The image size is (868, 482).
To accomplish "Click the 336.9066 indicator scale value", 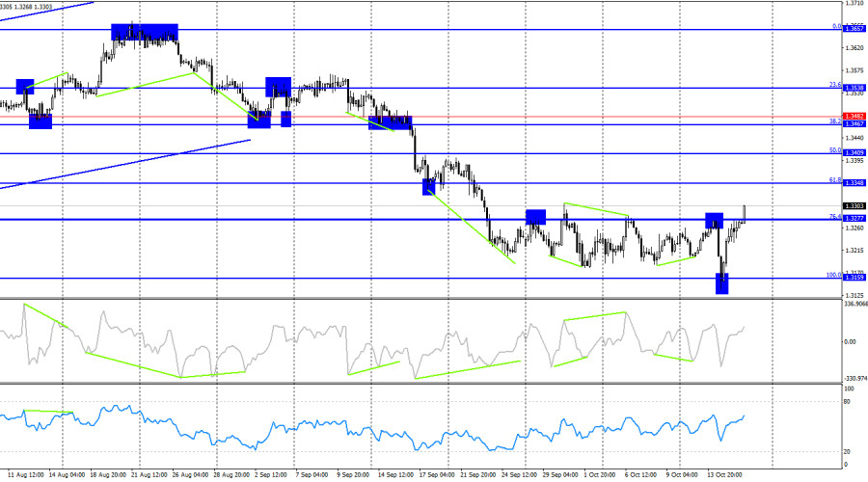I will (855, 304).
